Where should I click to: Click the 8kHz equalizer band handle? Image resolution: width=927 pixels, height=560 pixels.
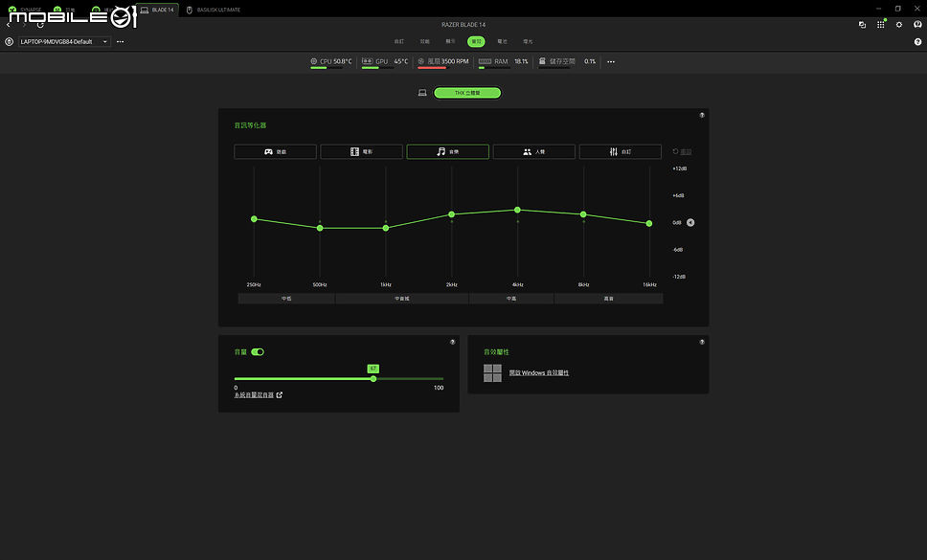coord(583,214)
